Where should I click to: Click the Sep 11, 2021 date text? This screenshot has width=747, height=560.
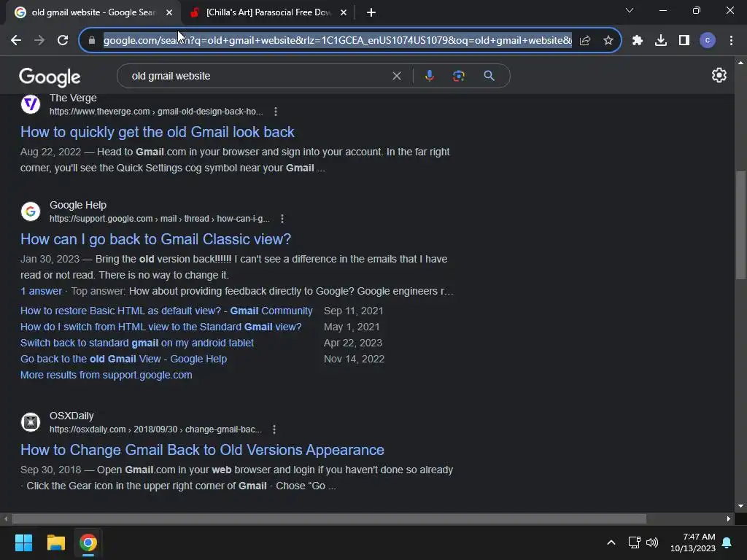point(354,311)
